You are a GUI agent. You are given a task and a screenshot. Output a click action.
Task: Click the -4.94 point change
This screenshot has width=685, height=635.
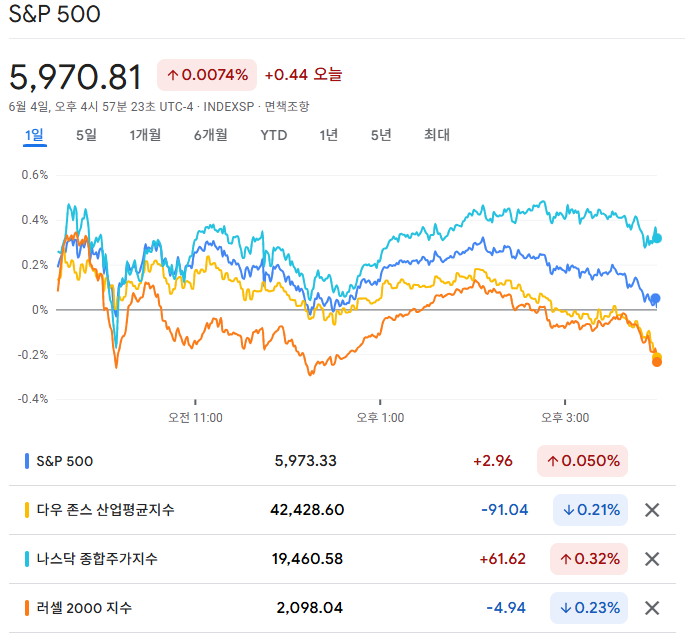click(x=506, y=607)
